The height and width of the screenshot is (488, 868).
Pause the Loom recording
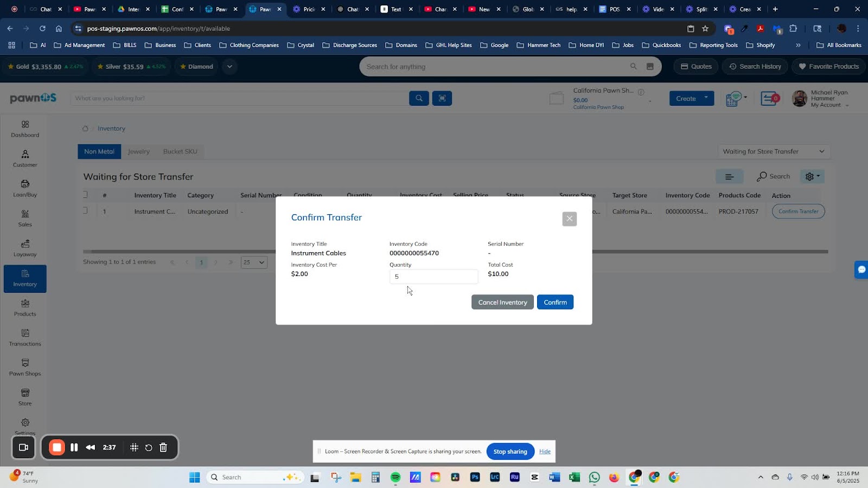tap(74, 447)
